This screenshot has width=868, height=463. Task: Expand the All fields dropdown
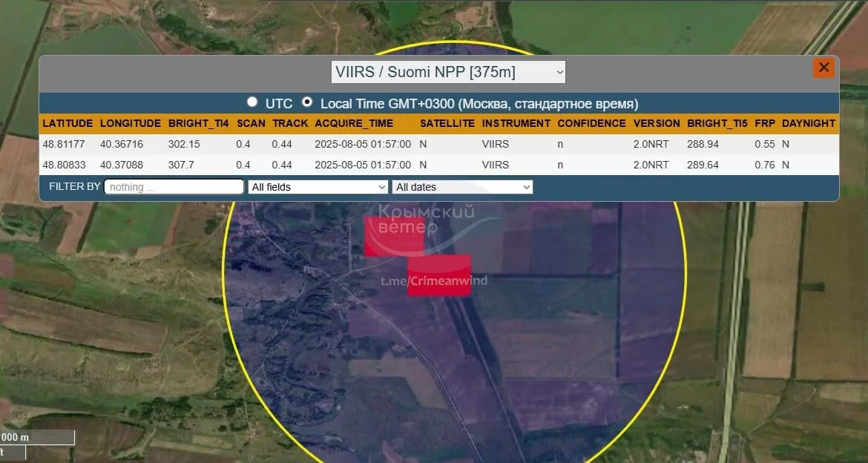click(318, 187)
